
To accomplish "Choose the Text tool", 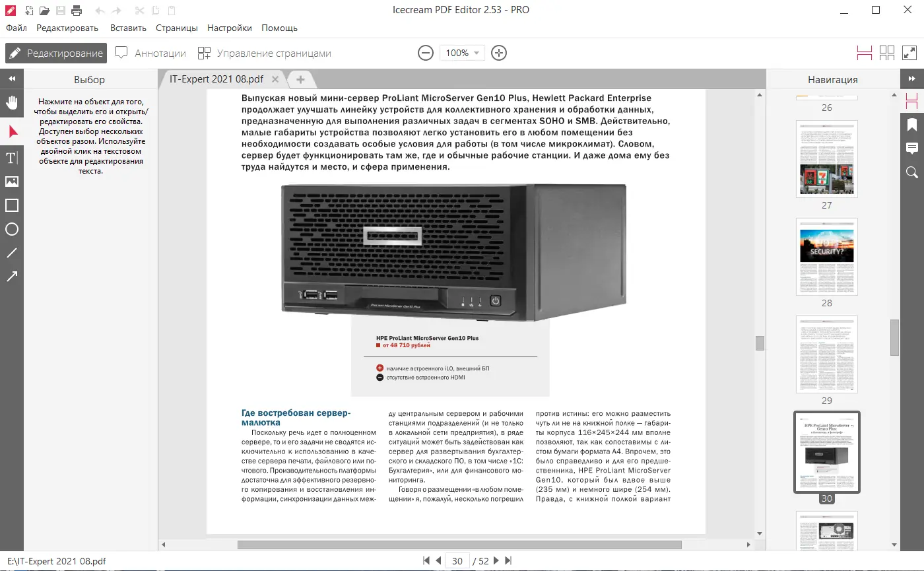I will 12,158.
